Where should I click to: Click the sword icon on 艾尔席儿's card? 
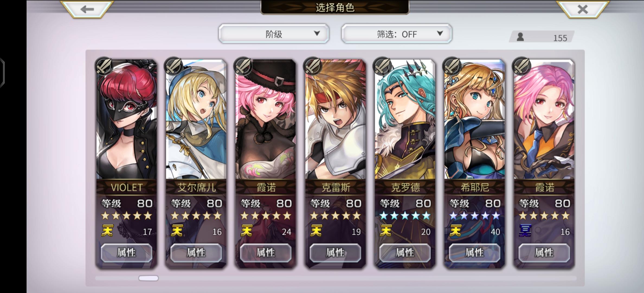tap(174, 66)
